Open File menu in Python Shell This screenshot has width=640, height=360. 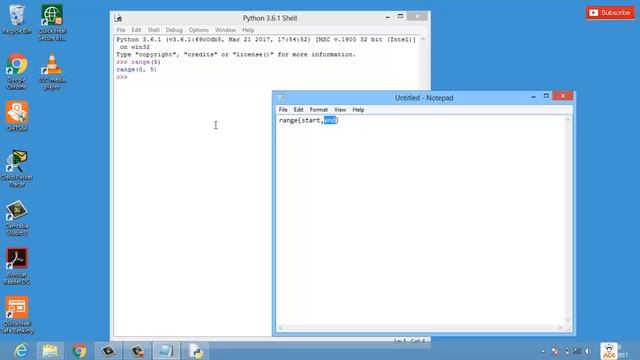[x=121, y=30]
